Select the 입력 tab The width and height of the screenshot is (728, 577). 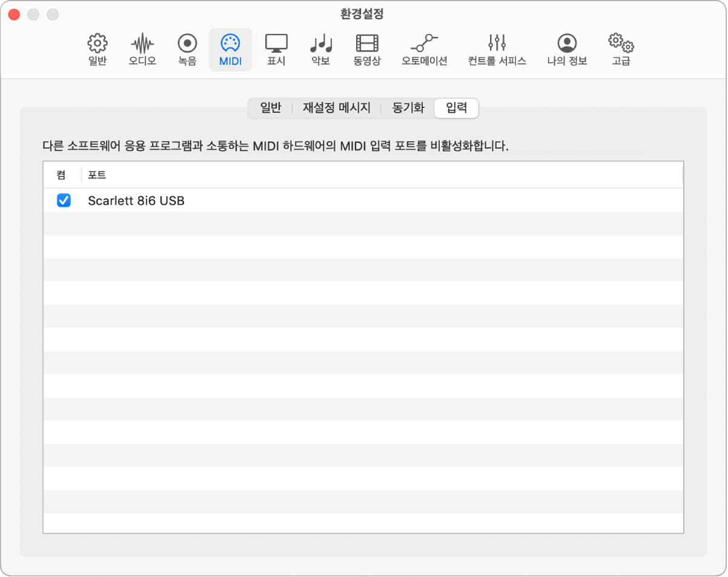pyautogui.click(x=457, y=108)
